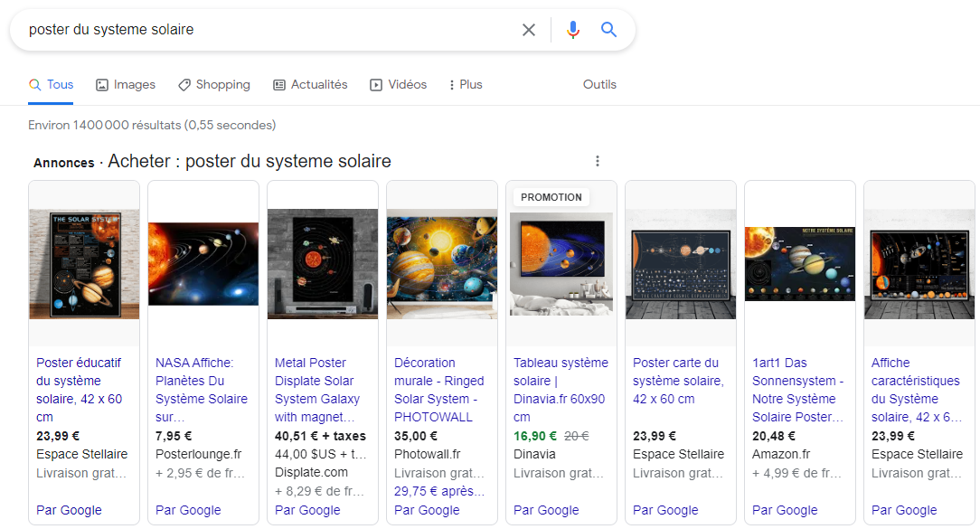Open the Shopping results tab
The image size is (980, 529).
click(x=213, y=85)
